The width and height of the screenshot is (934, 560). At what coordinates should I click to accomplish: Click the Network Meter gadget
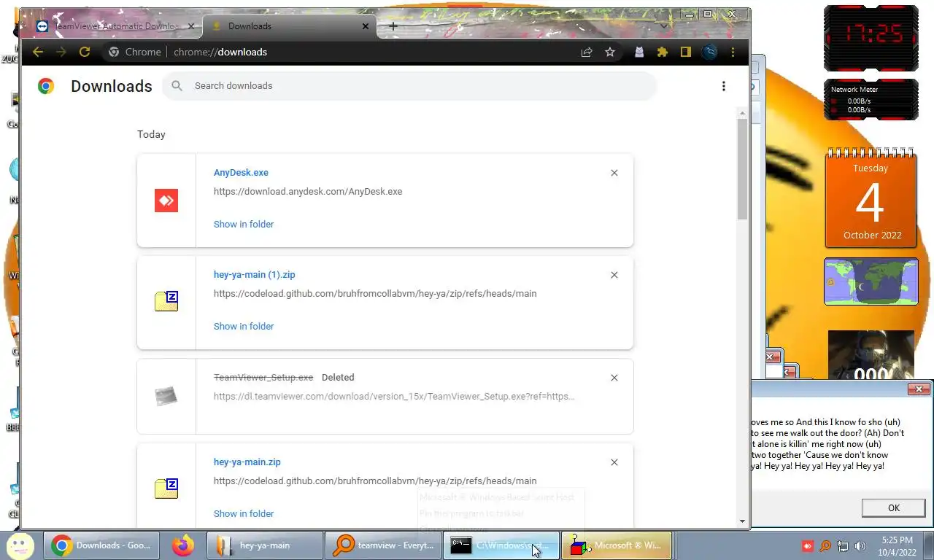871,100
